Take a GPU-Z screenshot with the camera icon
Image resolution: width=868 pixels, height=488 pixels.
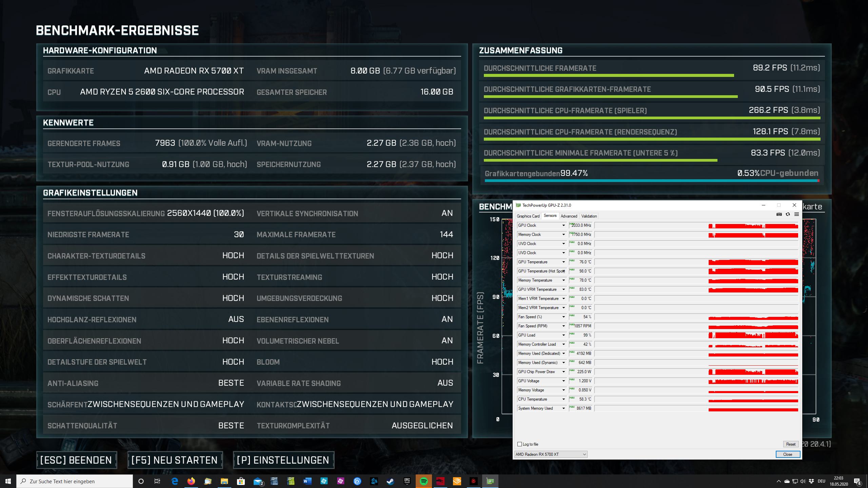(x=779, y=214)
